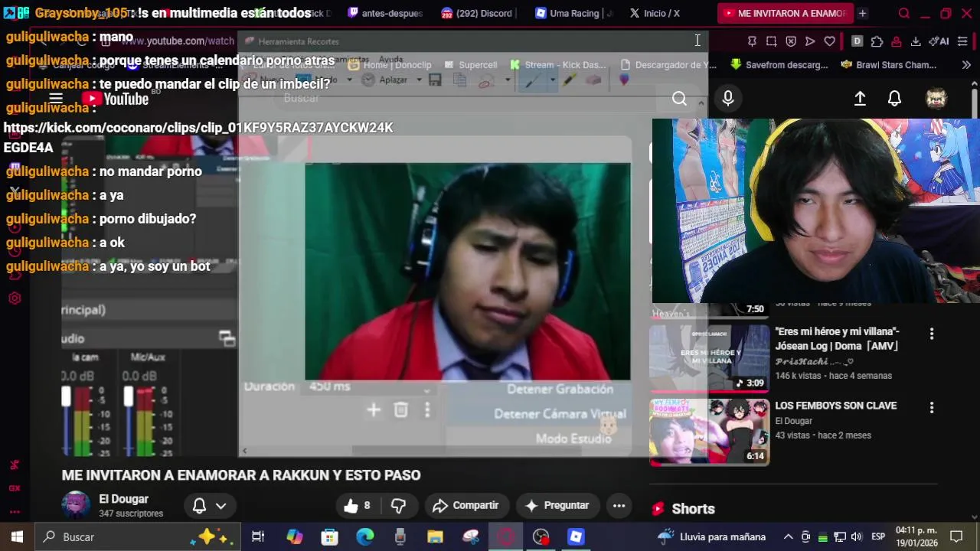Click the gray D extension icon

857,41
